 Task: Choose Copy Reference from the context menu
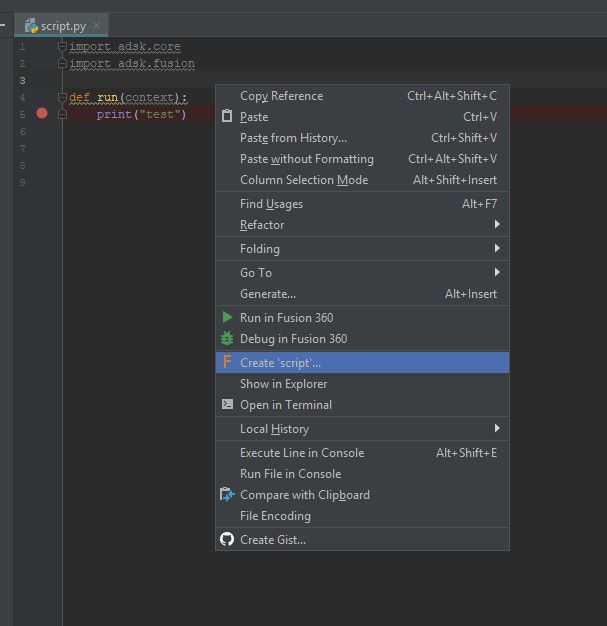tap(362, 96)
